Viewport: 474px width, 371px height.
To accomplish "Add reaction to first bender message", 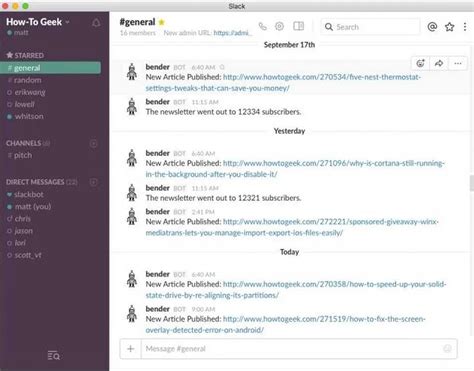I will coord(421,63).
